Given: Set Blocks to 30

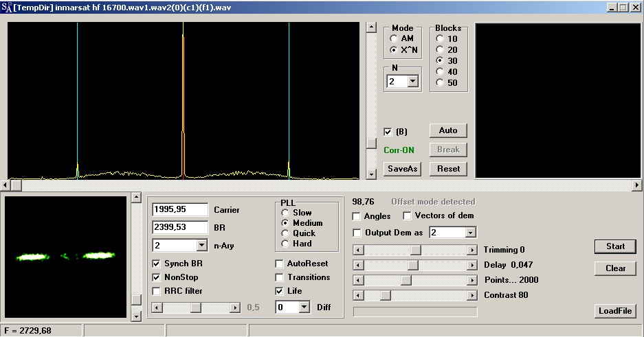Looking at the screenshot, I should [440, 60].
